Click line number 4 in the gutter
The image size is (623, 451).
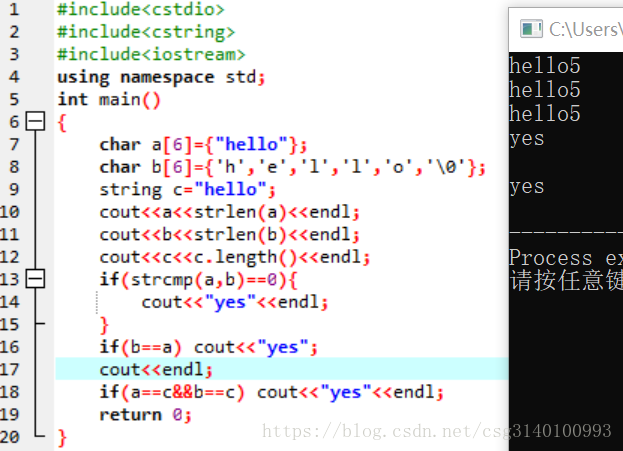[x=14, y=77]
